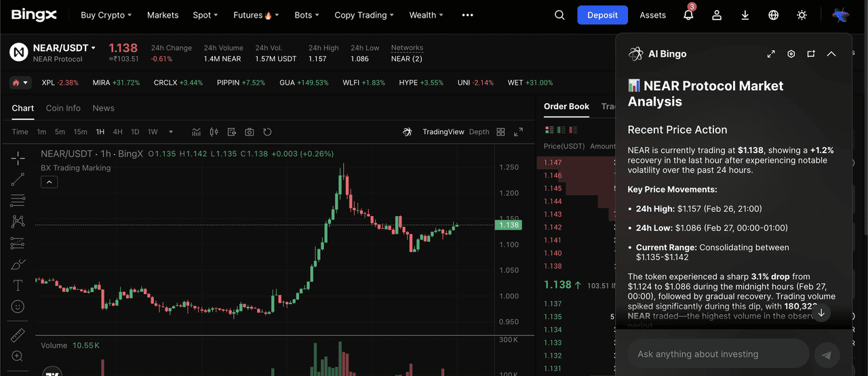Pick the text annotation tool

(x=18, y=285)
